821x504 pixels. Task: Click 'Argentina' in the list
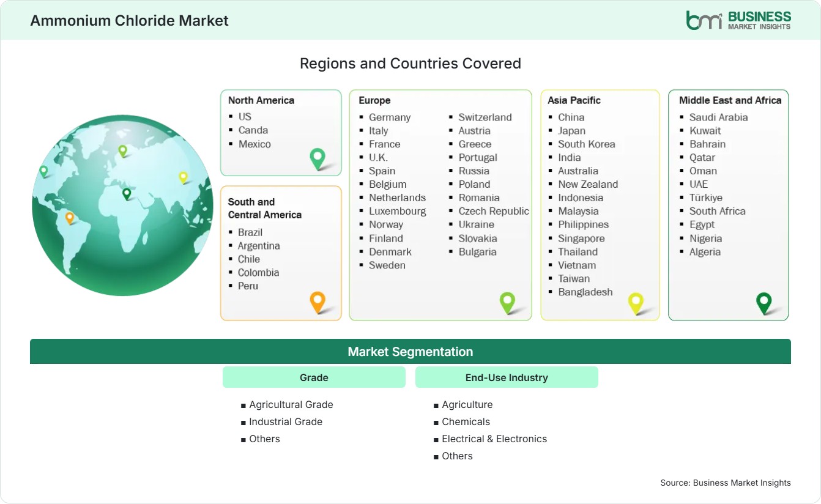click(259, 245)
